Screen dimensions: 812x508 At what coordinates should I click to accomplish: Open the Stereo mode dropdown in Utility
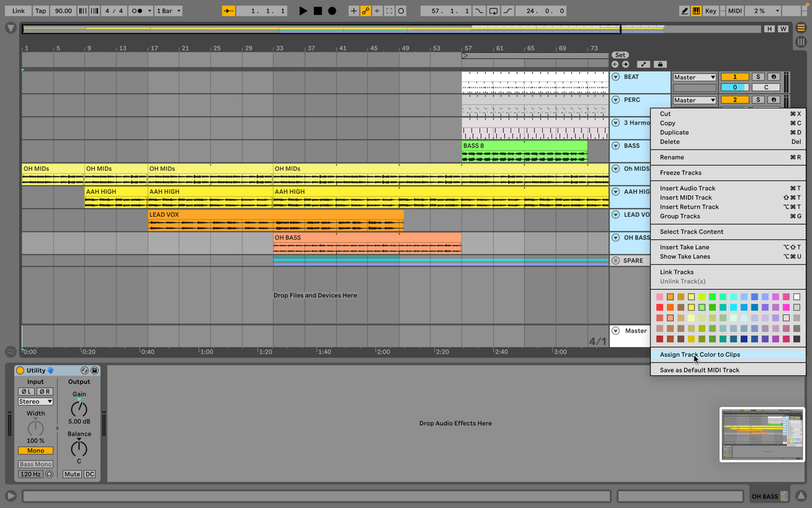coord(35,401)
